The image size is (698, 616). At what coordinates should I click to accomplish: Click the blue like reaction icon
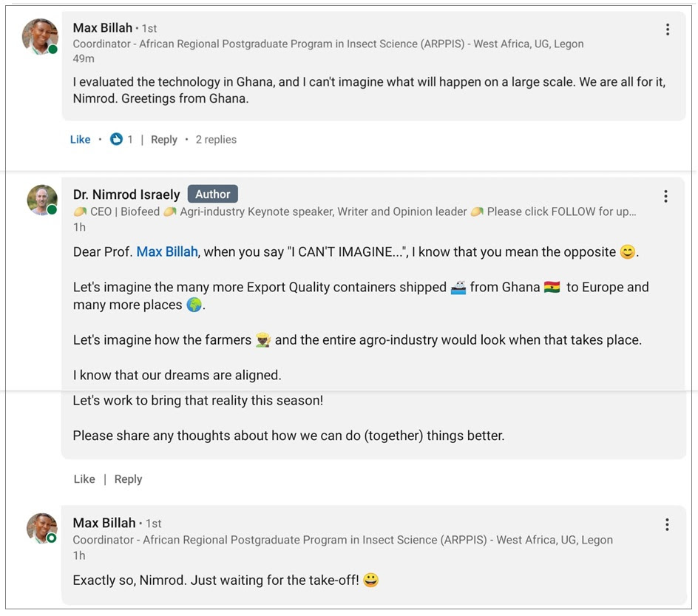(x=116, y=139)
